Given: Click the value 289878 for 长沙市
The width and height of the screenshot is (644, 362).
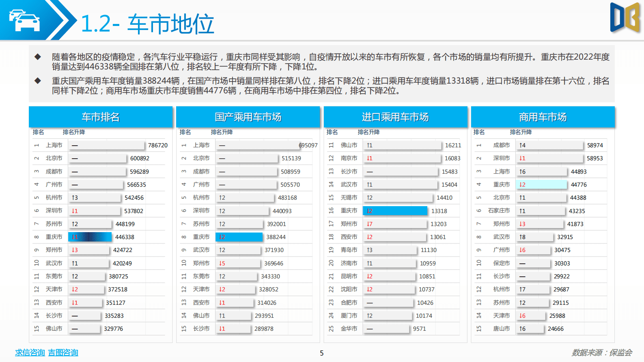Looking at the screenshot, I should (x=264, y=329).
